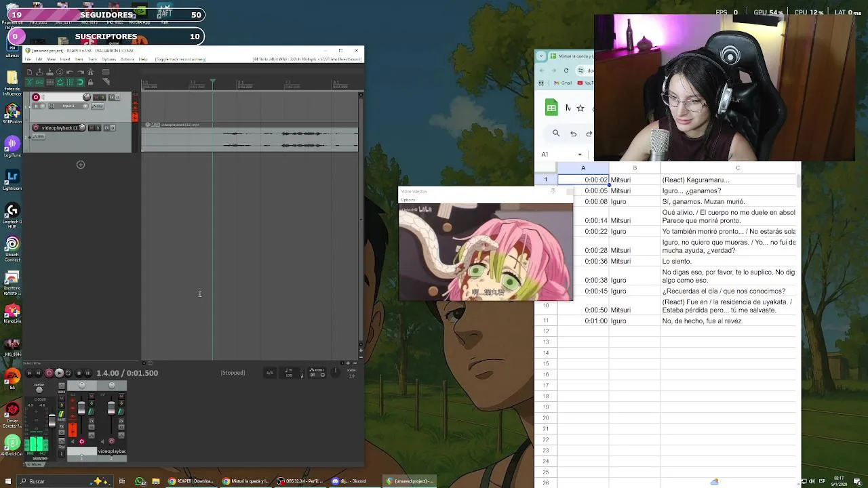Open name box dropdown arrow in Sheets
868x488 pixels.
[580, 155]
